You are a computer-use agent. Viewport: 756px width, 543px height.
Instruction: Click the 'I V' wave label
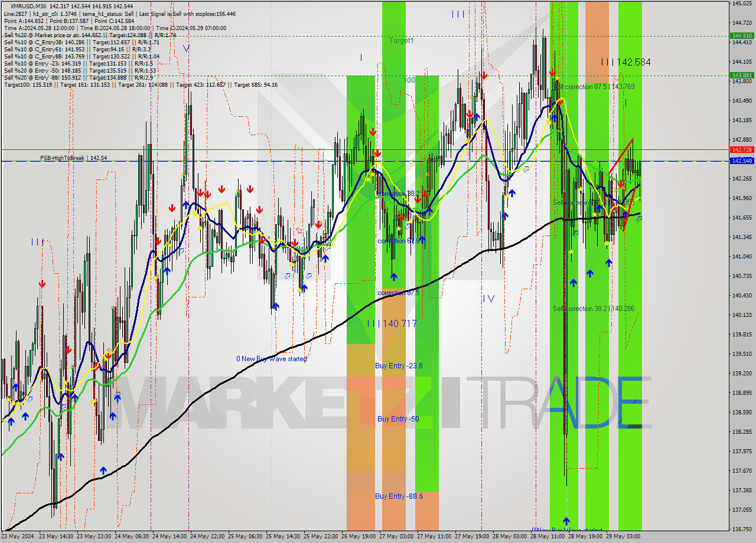pyautogui.click(x=488, y=299)
